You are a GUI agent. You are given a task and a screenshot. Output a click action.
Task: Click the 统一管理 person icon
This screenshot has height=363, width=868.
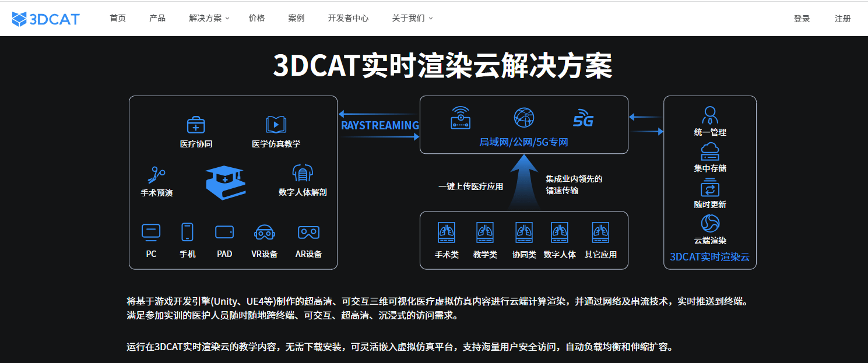[709, 115]
